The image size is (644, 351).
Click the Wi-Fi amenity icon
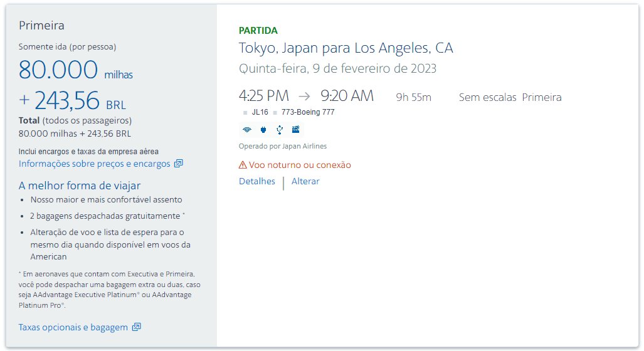coord(247,130)
